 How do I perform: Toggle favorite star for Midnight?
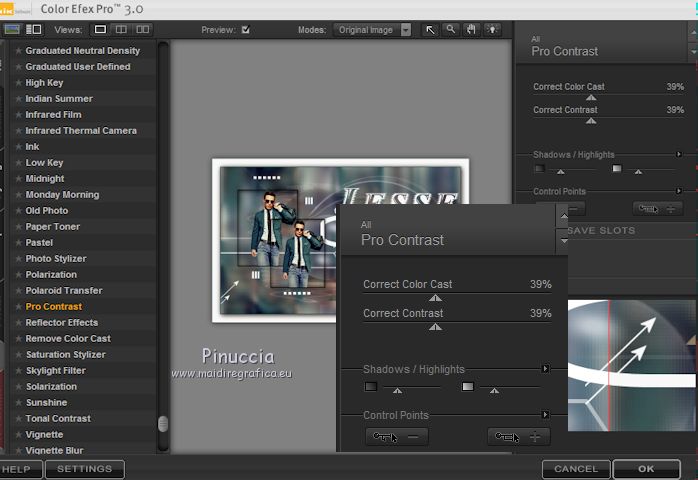(x=18, y=179)
